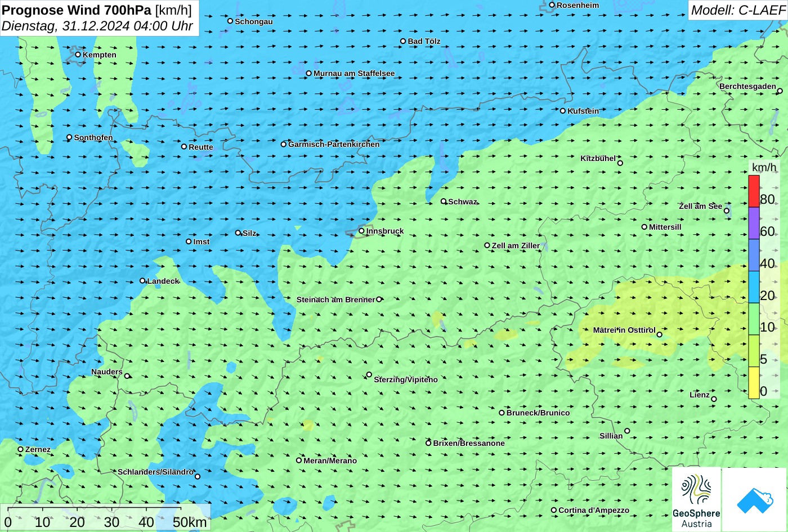Click the purple legend swatch for 60–80 km/h
The height and width of the screenshot is (532, 788).
tap(754, 223)
